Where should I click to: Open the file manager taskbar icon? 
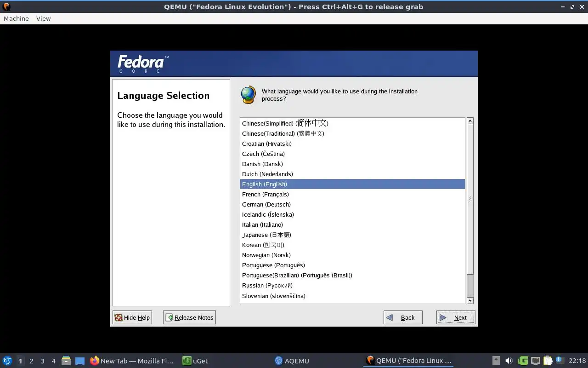[66, 361]
